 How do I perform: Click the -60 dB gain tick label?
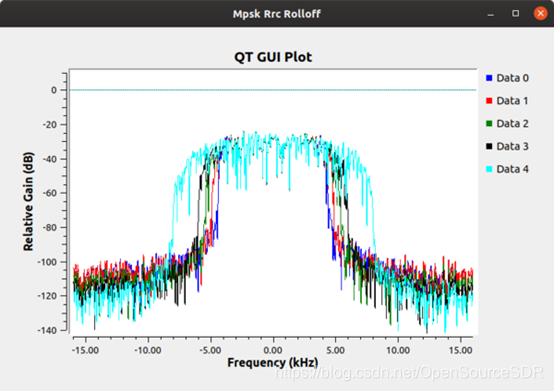coord(49,193)
